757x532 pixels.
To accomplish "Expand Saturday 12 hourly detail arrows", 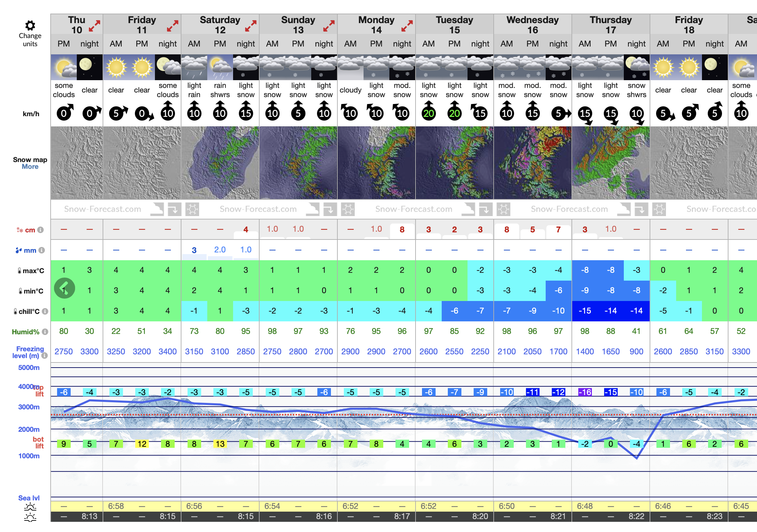I will pos(251,26).
